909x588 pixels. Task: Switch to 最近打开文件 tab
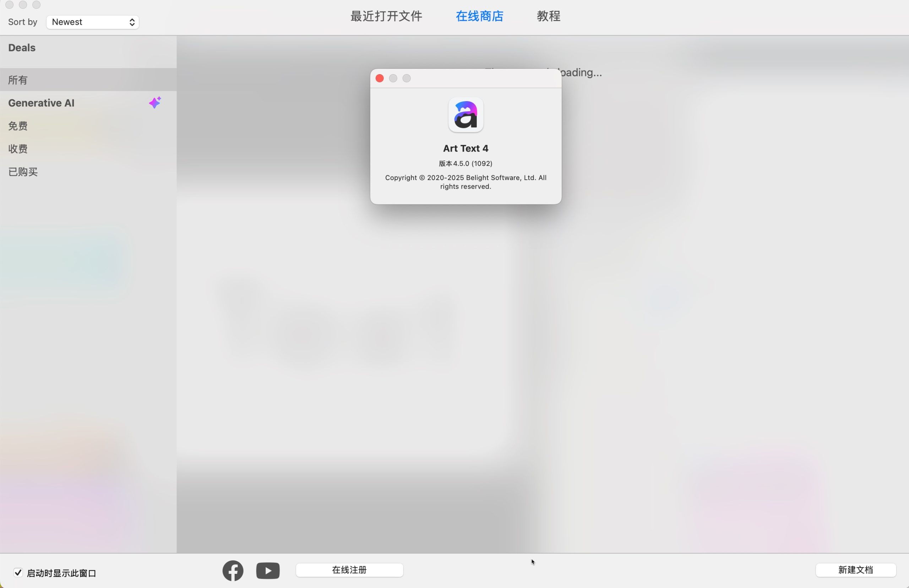click(x=386, y=16)
